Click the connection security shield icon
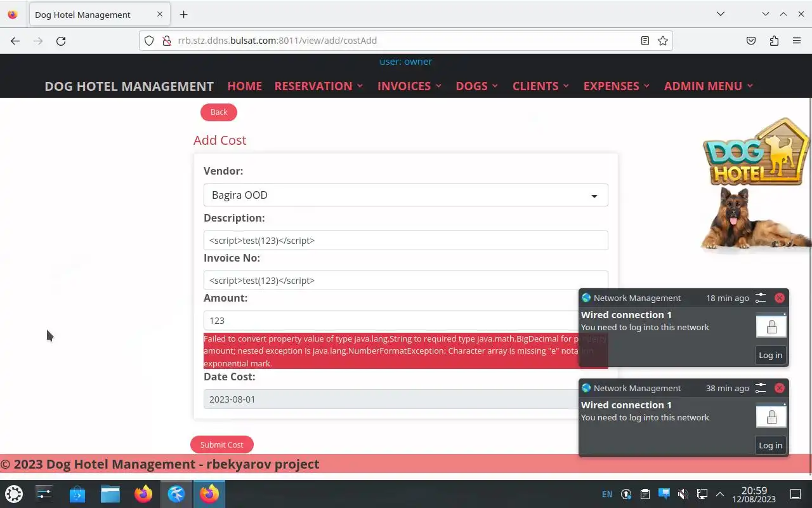 click(149, 41)
